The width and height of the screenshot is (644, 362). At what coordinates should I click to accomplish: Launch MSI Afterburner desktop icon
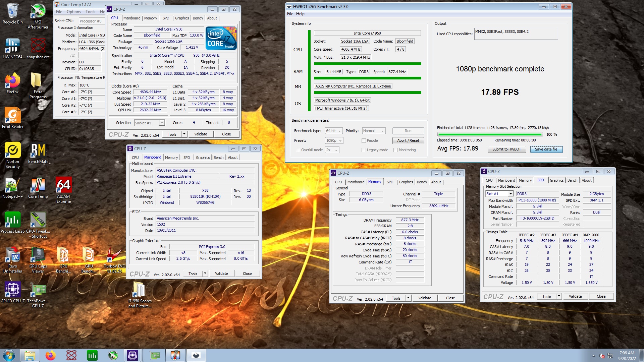click(x=38, y=16)
